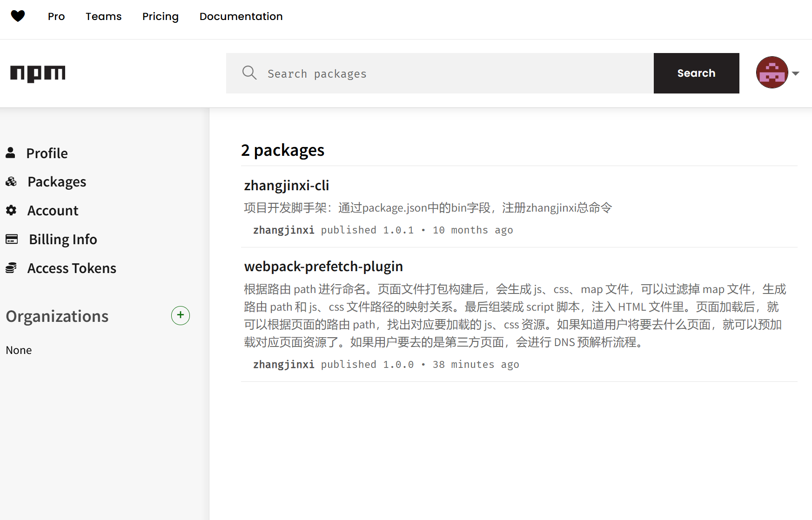Click "38 minutes ago" publish time
The width and height of the screenshot is (812, 520).
(476, 365)
